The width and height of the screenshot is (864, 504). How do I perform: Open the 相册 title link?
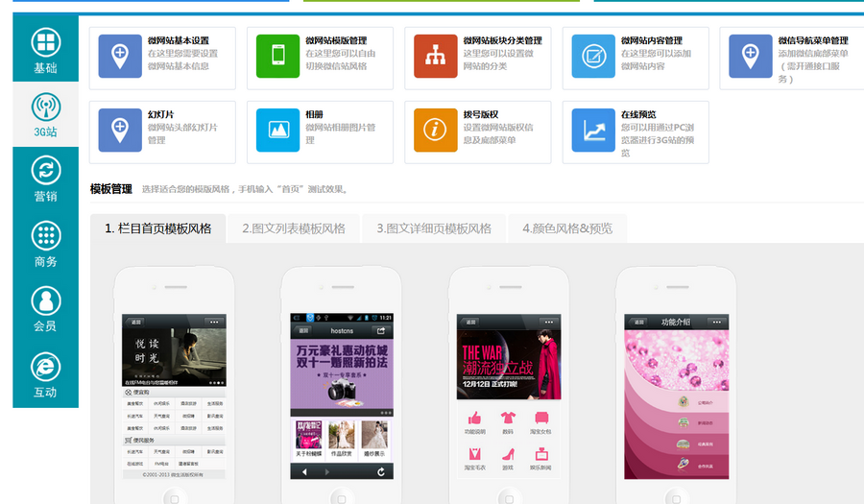coord(315,114)
